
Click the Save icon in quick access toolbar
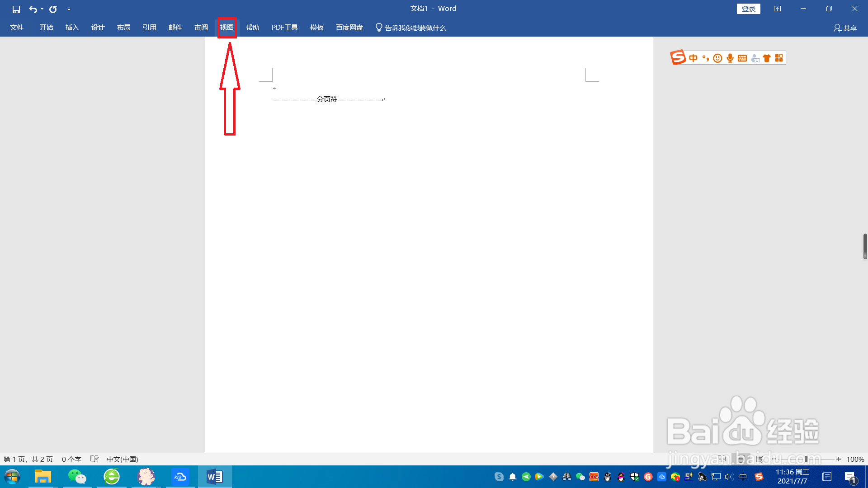click(x=16, y=9)
